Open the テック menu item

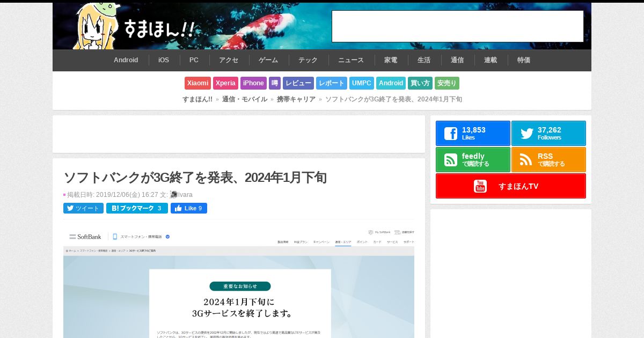click(308, 60)
